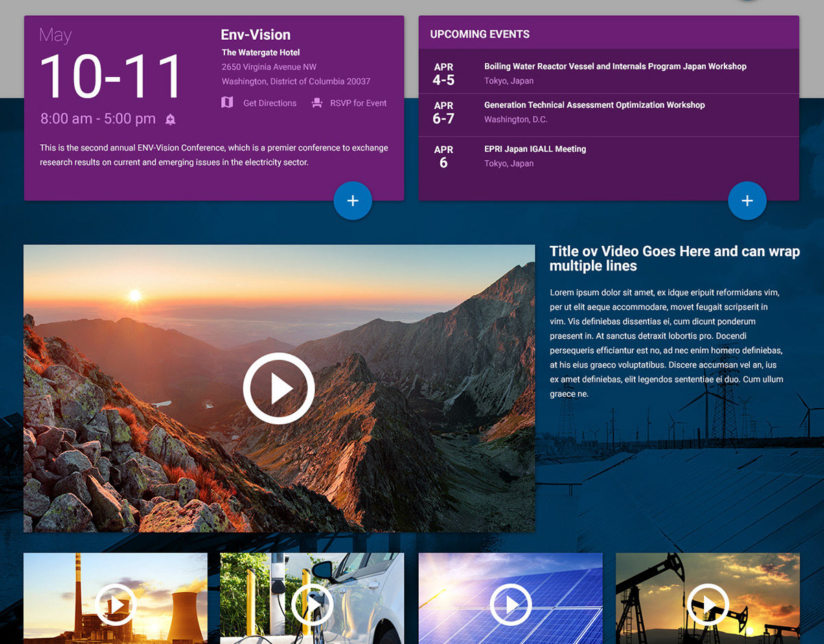Click the Washington, D.C. event location text
Screen dimensions: 824x644
click(516, 119)
